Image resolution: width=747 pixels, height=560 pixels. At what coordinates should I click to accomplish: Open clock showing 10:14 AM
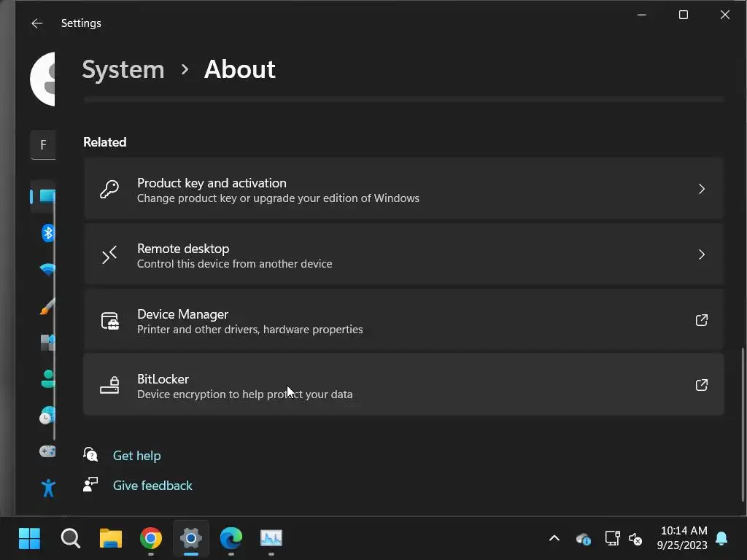tap(683, 538)
